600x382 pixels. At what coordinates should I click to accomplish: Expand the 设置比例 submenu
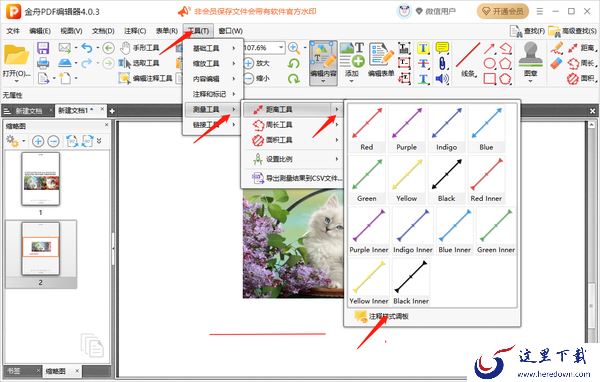click(x=292, y=159)
